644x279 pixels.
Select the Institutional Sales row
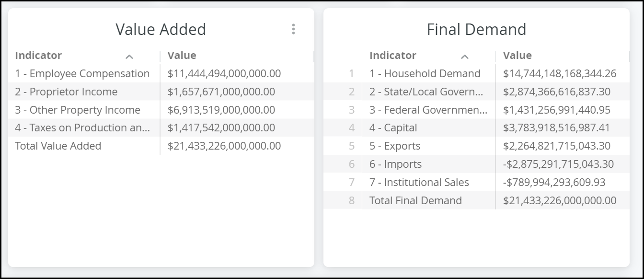coord(477,182)
